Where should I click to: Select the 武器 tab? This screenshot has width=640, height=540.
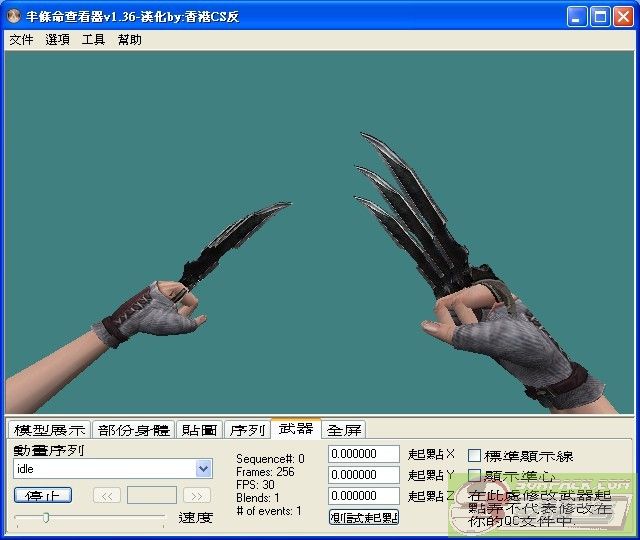tap(296, 428)
